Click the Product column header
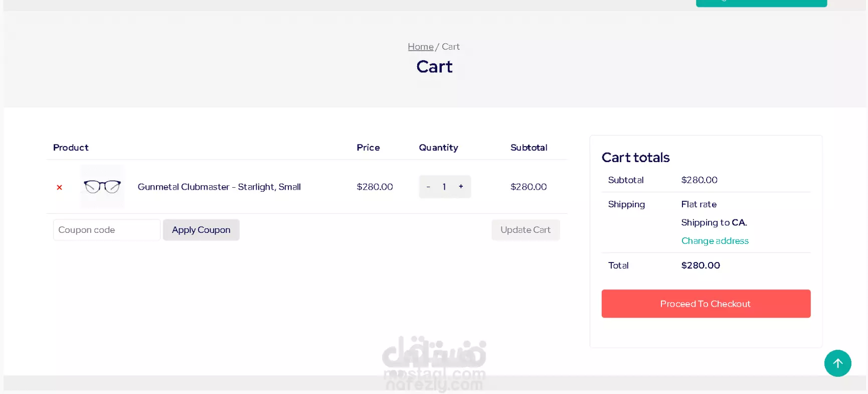The image size is (868, 394). (71, 148)
